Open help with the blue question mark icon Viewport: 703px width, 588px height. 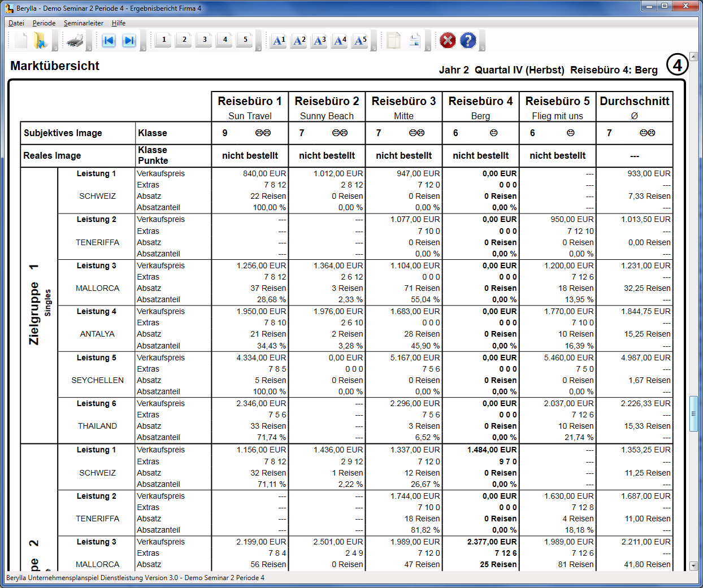(x=468, y=41)
